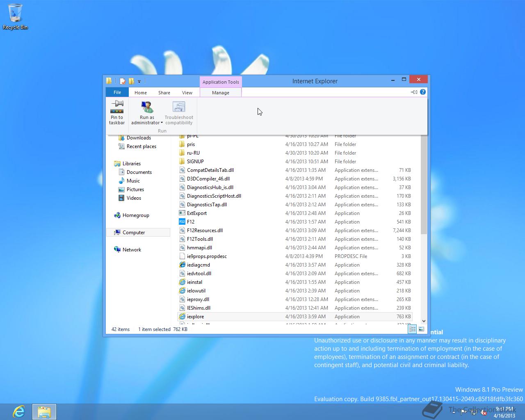Click Troubleshoot compatibility in ribbon
The height and width of the screenshot is (420, 525).
coord(179,112)
